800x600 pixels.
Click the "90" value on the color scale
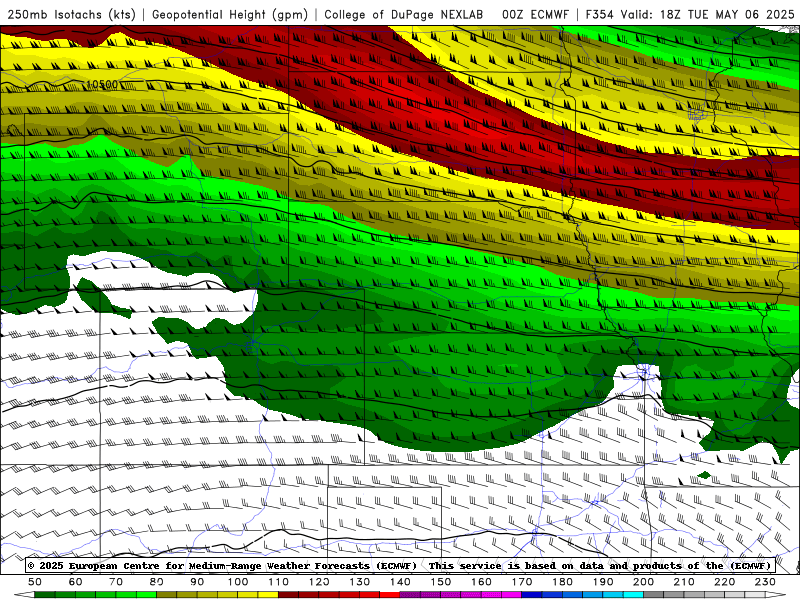tap(197, 582)
